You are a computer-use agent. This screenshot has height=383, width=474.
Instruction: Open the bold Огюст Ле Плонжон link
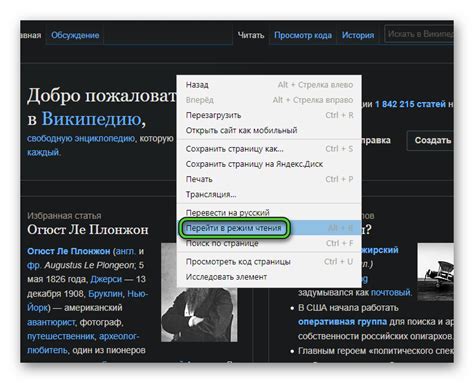click(x=69, y=251)
